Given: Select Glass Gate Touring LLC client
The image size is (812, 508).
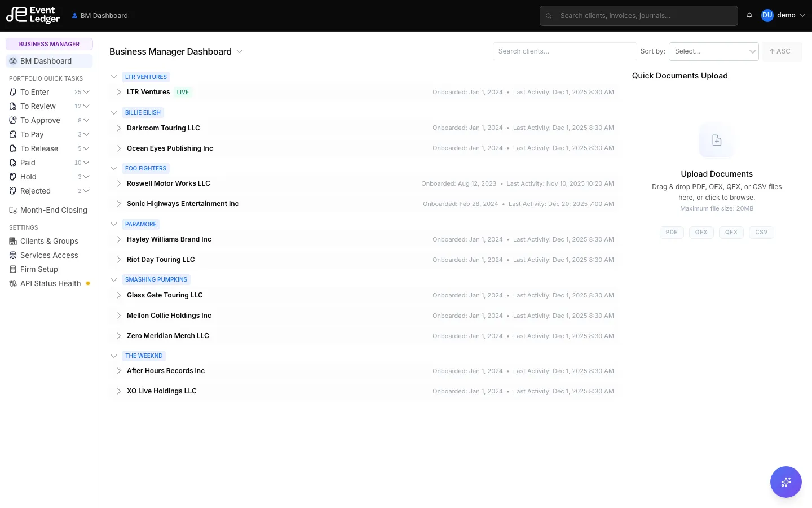Looking at the screenshot, I should (165, 295).
